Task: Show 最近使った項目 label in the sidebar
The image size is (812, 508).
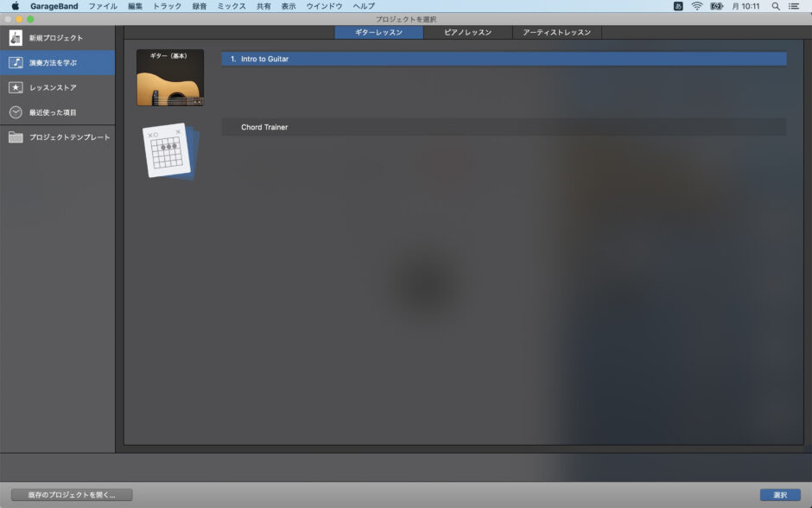Action: [53, 112]
